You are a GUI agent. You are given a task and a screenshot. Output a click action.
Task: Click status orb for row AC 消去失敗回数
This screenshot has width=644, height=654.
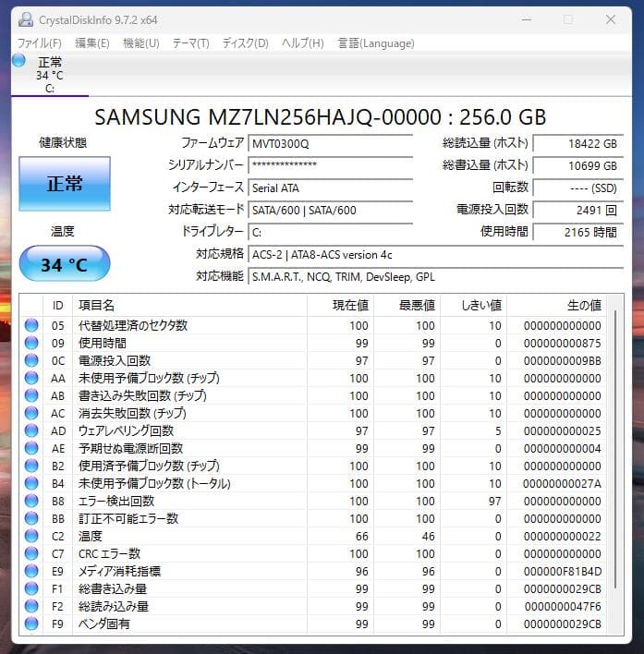(x=31, y=413)
